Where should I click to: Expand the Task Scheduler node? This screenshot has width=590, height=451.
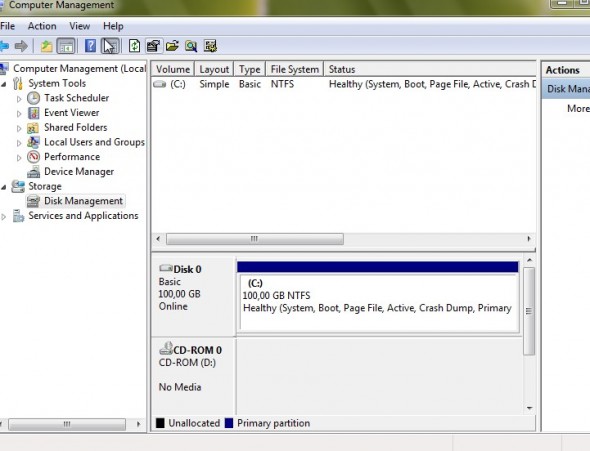tap(19, 99)
